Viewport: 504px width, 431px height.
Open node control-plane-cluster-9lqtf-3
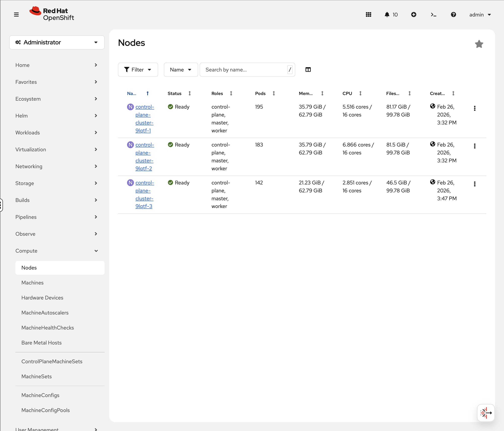coord(144,194)
